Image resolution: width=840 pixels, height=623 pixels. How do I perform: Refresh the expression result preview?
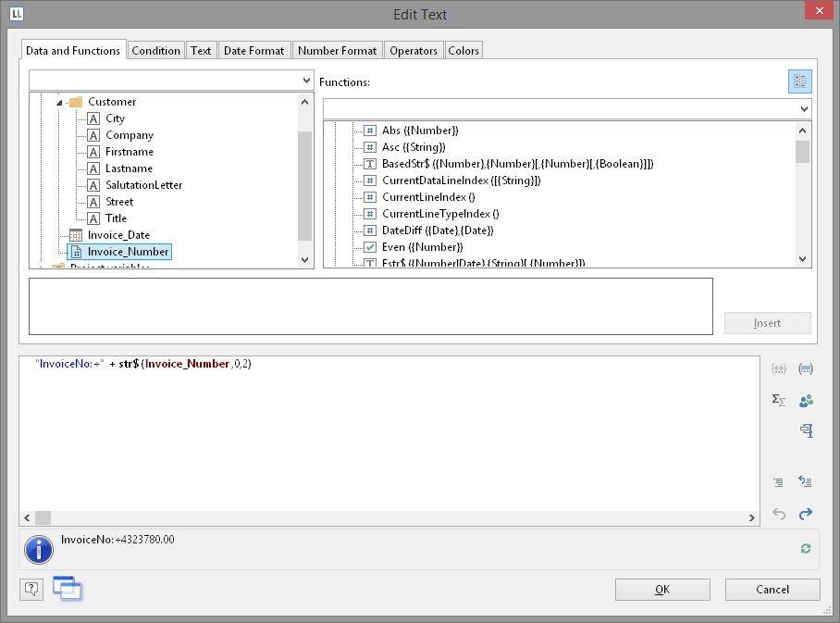pyautogui.click(x=805, y=549)
